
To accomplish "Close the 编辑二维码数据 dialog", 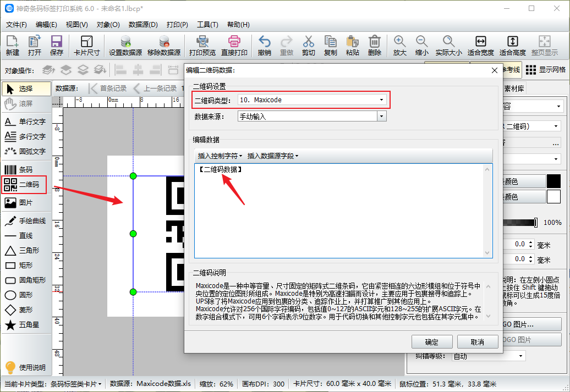I will click(495, 70).
